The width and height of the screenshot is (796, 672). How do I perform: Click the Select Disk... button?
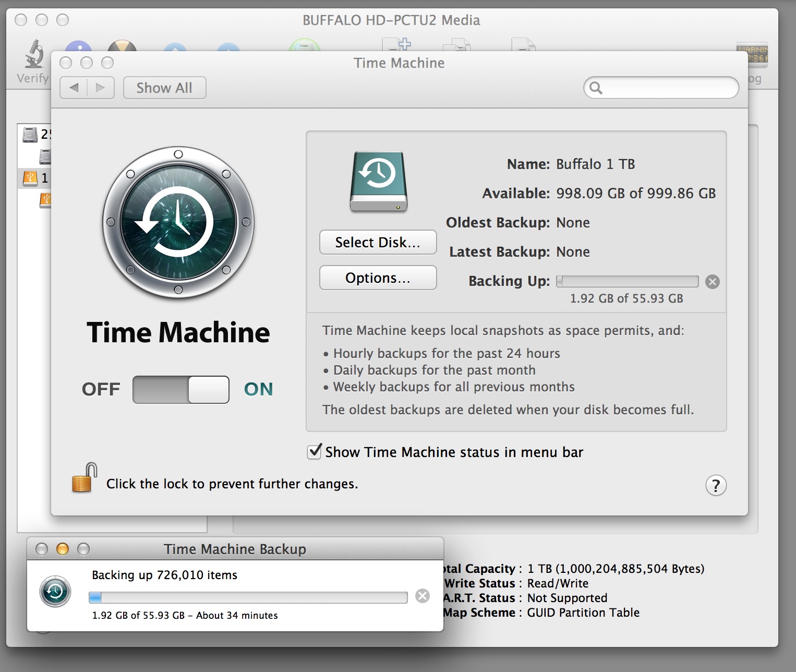(378, 243)
